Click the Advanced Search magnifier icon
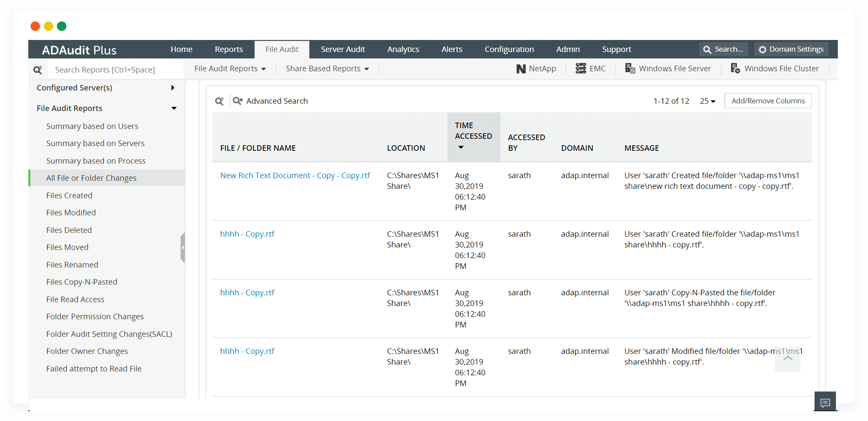 pyautogui.click(x=238, y=101)
